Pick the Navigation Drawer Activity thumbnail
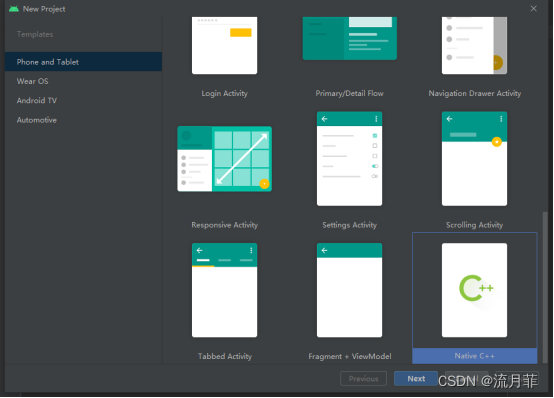554x398 pixels. pyautogui.click(x=474, y=45)
